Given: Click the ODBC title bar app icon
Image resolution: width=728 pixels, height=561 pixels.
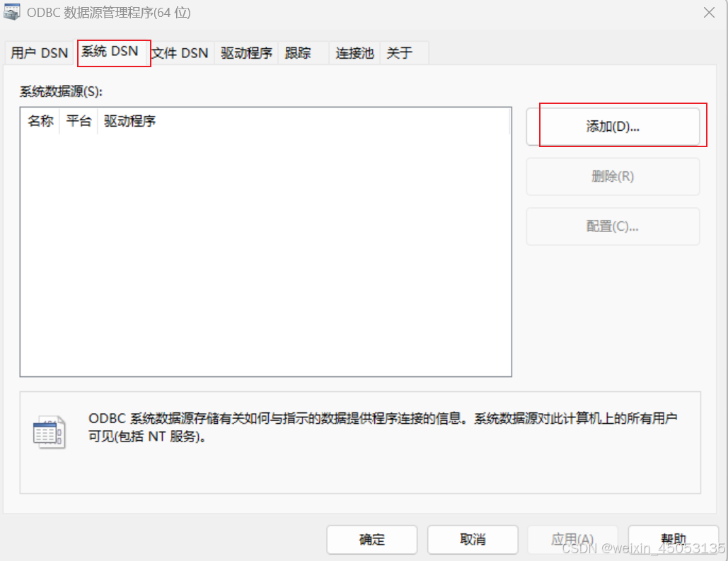Looking at the screenshot, I should pos(12,11).
